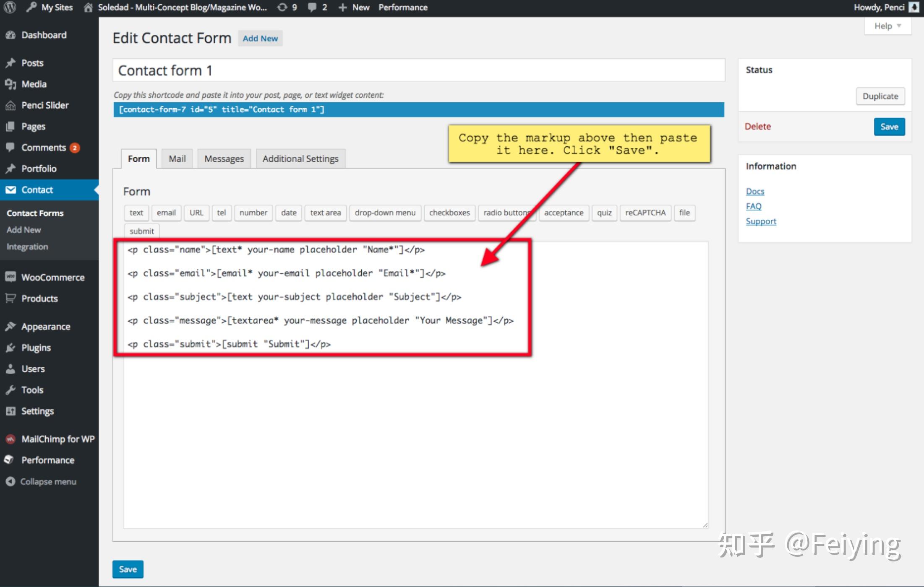This screenshot has width=924, height=587.
Task: Open the Additional Settings tab
Action: click(x=300, y=158)
